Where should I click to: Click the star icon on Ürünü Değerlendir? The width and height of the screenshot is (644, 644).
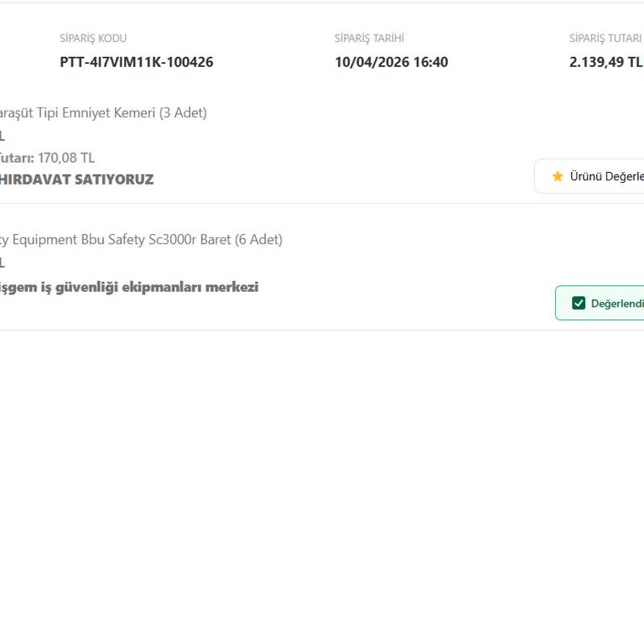coord(558,176)
